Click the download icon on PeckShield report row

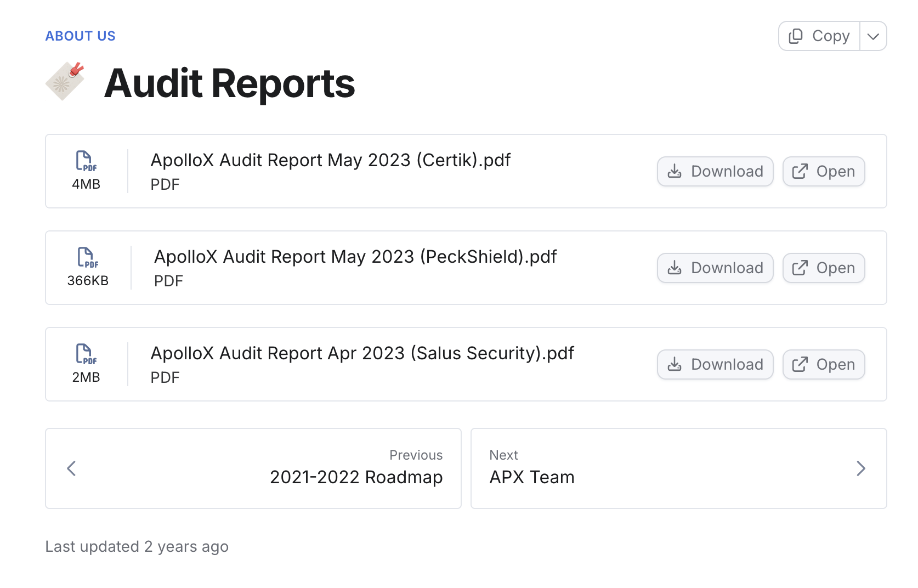[x=674, y=268]
